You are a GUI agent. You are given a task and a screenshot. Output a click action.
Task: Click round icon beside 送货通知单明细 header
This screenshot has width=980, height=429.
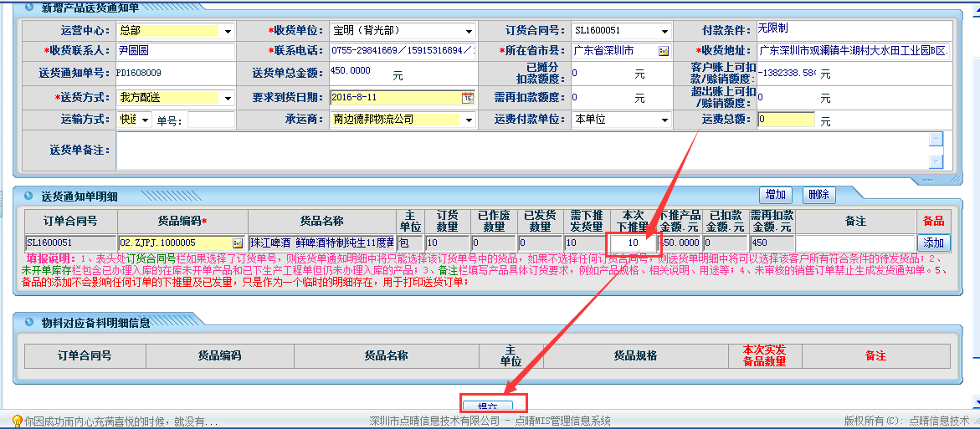(x=28, y=197)
